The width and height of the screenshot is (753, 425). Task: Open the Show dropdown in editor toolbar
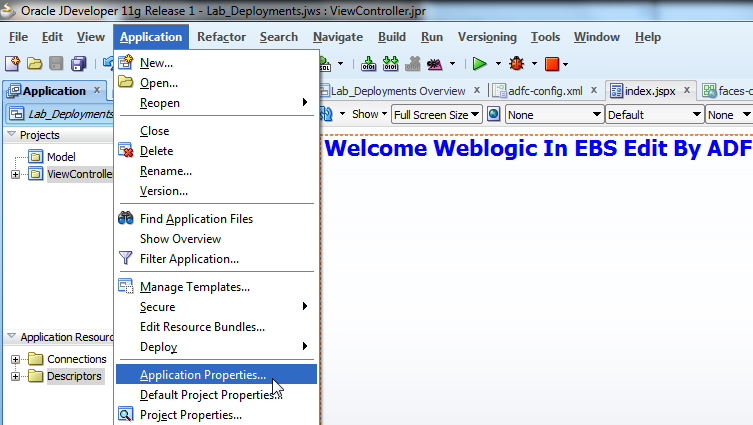tap(369, 114)
